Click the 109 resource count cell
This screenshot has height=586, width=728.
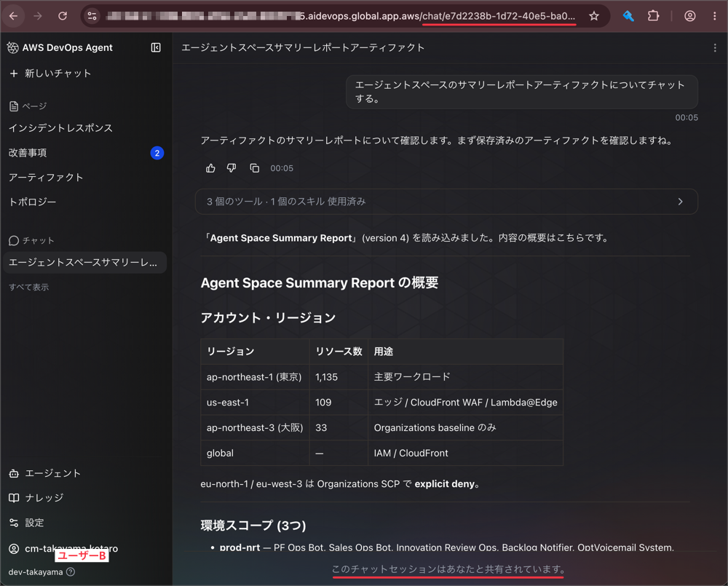[339, 403]
